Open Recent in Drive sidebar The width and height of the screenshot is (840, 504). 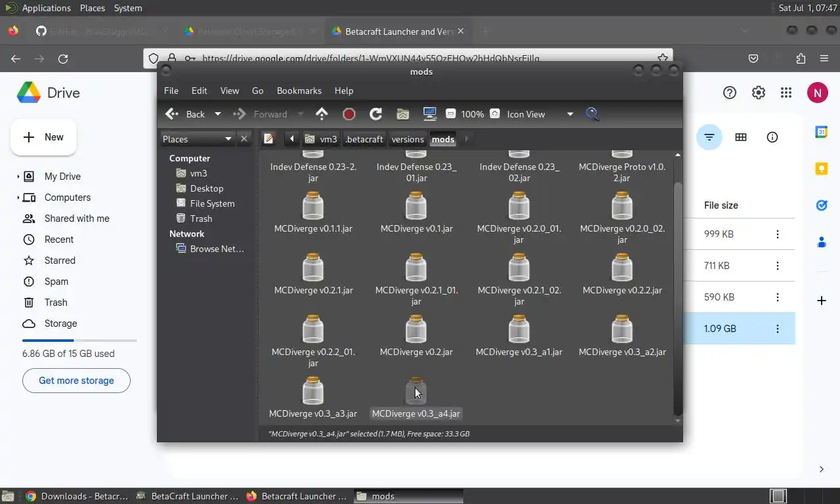tap(59, 240)
